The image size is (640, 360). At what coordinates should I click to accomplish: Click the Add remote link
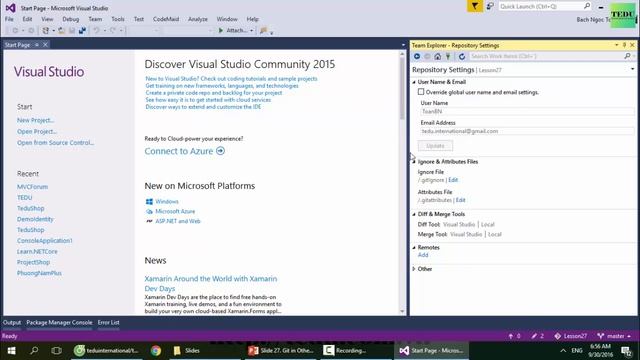tap(423, 255)
